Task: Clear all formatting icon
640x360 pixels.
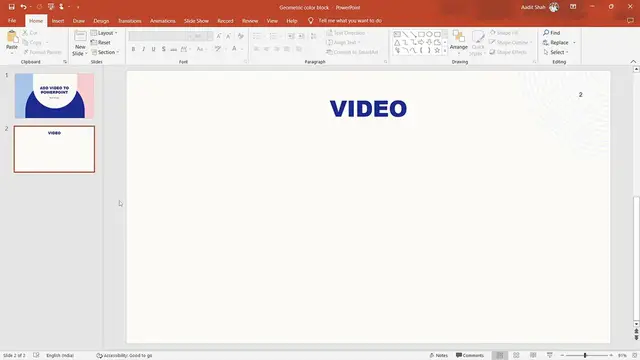Action: click(241, 36)
